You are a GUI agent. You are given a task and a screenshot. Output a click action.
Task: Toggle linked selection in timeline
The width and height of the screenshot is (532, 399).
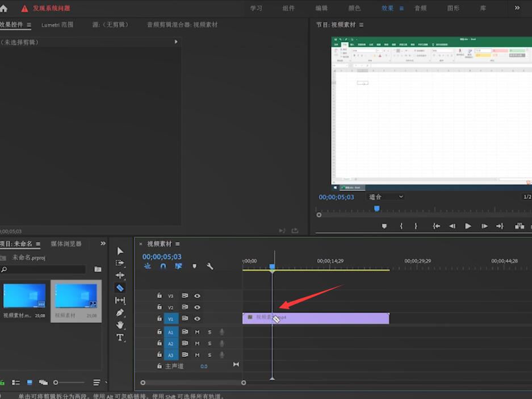[x=178, y=266]
